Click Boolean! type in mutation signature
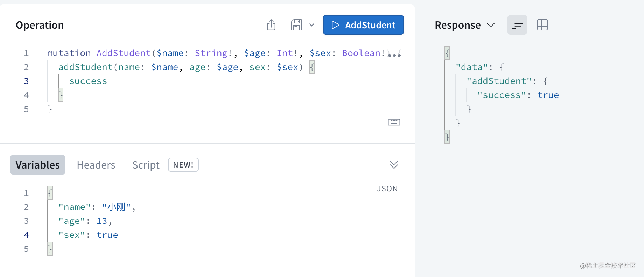 click(364, 53)
